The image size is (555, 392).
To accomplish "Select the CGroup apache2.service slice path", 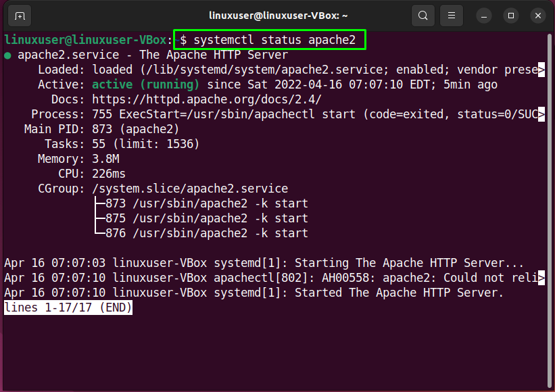I will [189, 188].
